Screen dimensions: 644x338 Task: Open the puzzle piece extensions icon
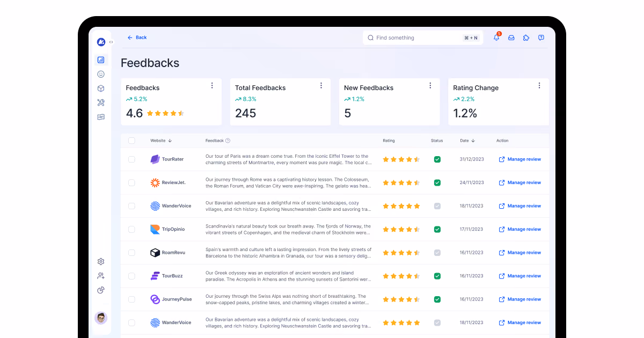(x=526, y=38)
